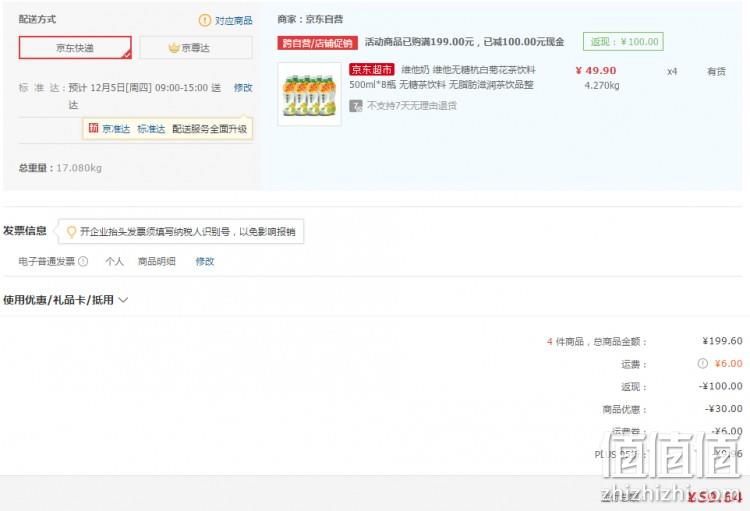This screenshot has height=511, width=750.
Task: Click the 有货 stock status
Action: 716,71
